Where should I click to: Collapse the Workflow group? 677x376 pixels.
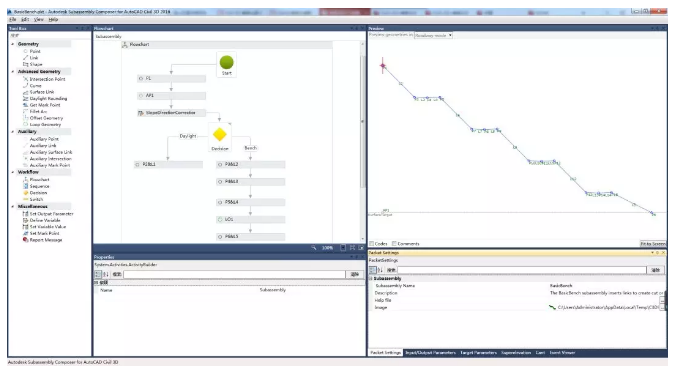(13, 172)
